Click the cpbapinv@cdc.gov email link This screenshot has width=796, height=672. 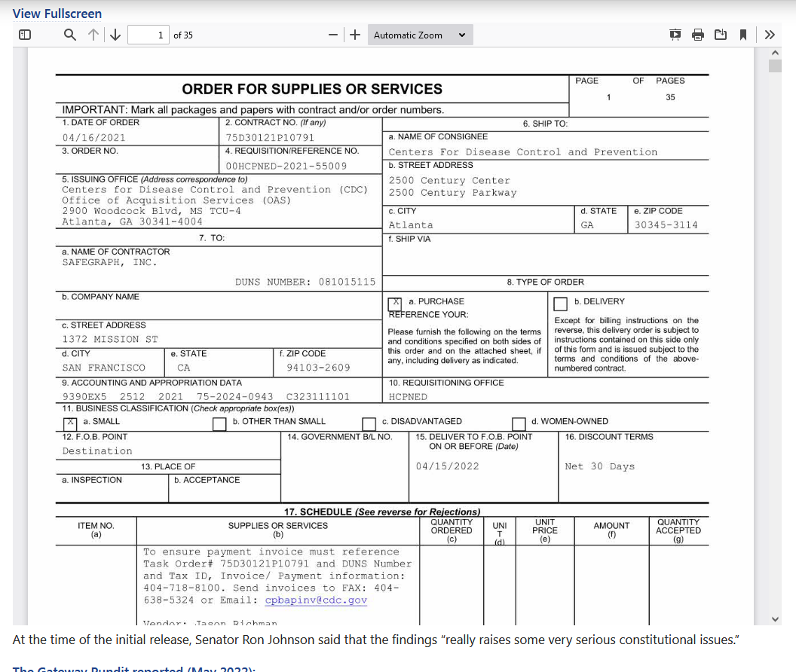click(316, 600)
